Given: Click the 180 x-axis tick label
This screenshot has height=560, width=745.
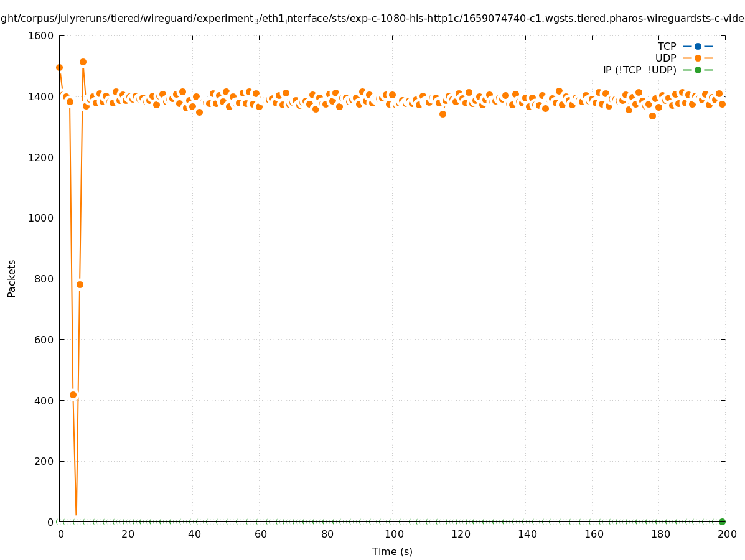Looking at the screenshot, I should pos(660,534).
